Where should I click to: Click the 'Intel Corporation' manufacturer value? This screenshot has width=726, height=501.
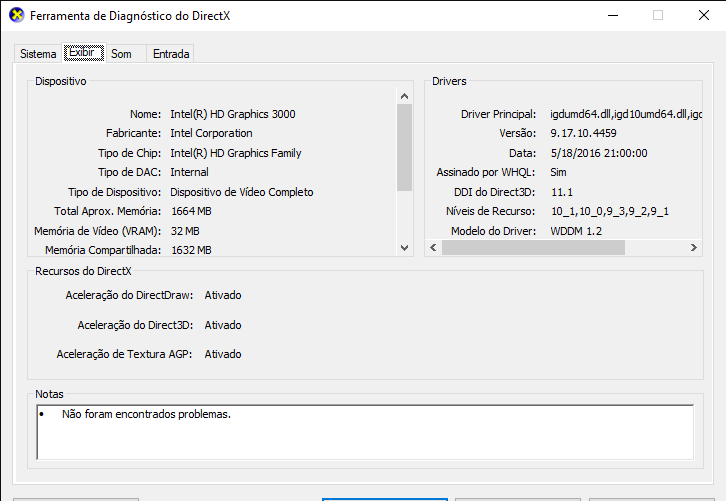coord(211,133)
